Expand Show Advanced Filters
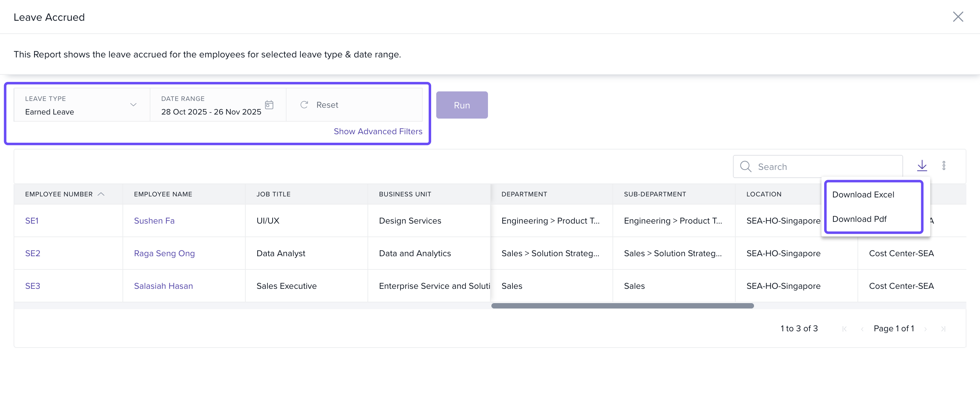The width and height of the screenshot is (980, 404). tap(377, 131)
